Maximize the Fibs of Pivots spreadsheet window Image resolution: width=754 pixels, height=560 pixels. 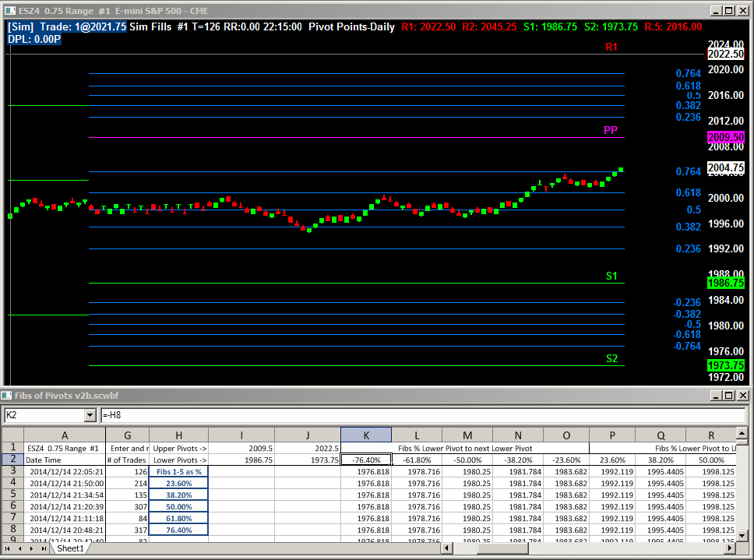coord(728,396)
